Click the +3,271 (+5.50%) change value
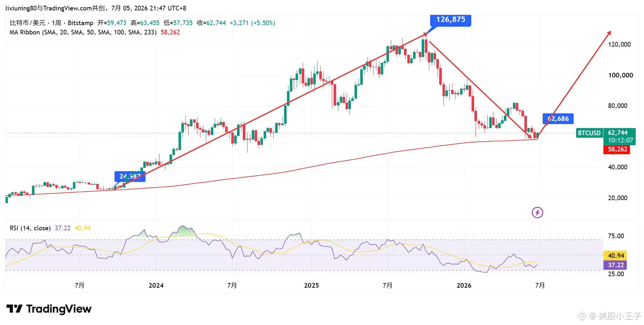Screen dimensions: 644x325 pyautogui.click(x=252, y=23)
